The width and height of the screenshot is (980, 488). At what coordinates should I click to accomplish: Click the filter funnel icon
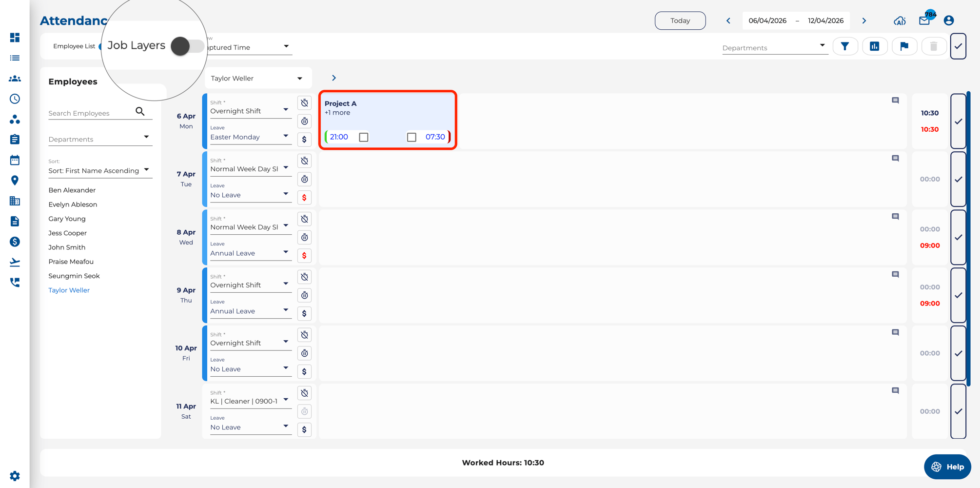845,46
